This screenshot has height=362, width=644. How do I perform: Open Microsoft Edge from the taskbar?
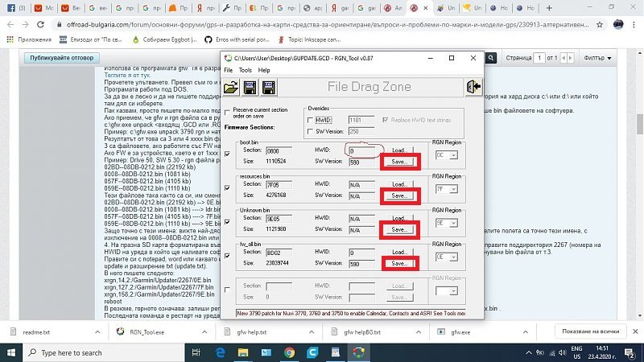(x=220, y=352)
